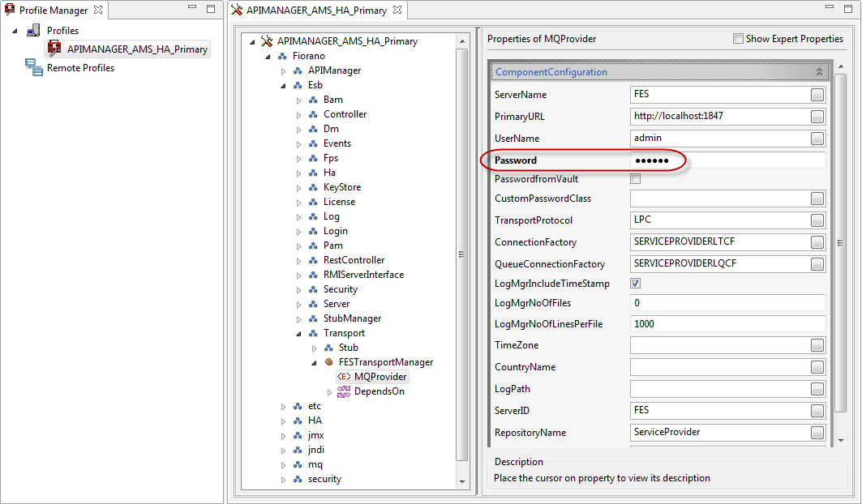Click the Password input field

click(x=728, y=160)
